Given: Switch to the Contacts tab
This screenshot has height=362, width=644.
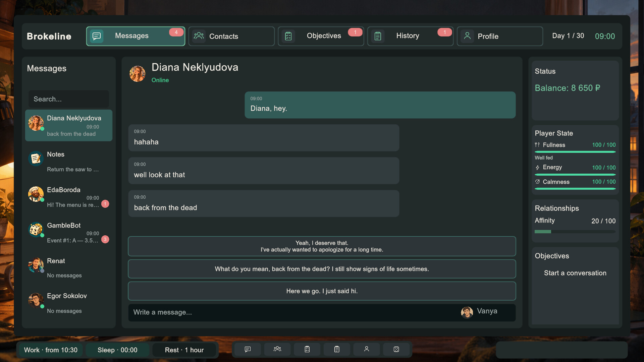Looking at the screenshot, I should [x=231, y=36].
